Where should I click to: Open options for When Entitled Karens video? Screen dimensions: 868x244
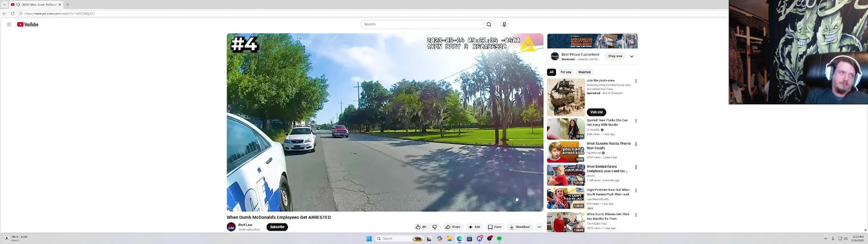click(x=636, y=167)
